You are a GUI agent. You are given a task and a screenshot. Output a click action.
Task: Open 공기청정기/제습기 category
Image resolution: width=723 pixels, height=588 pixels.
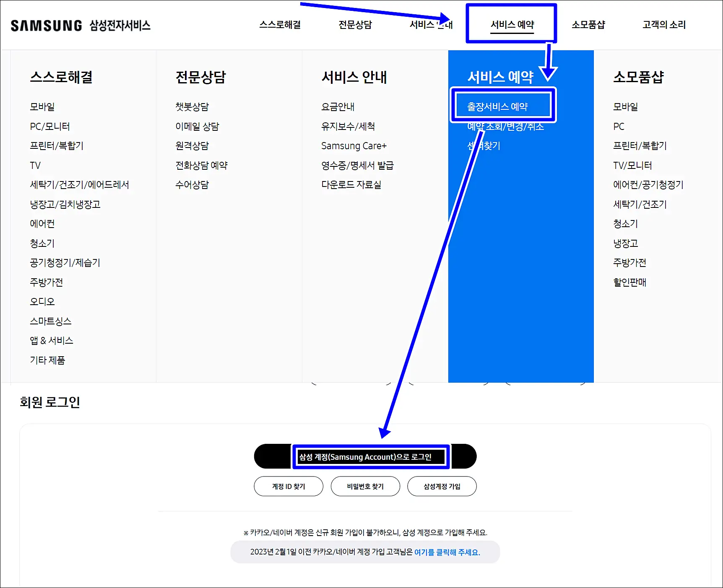(65, 263)
